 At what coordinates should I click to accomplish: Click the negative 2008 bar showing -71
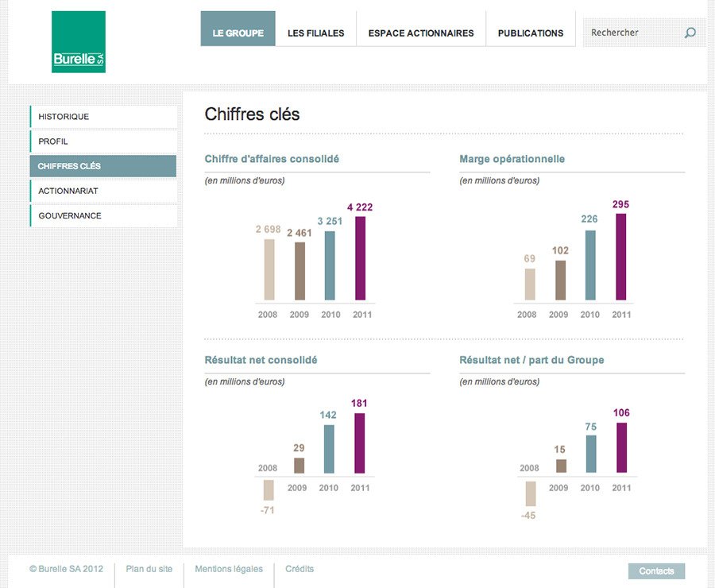tap(268, 489)
